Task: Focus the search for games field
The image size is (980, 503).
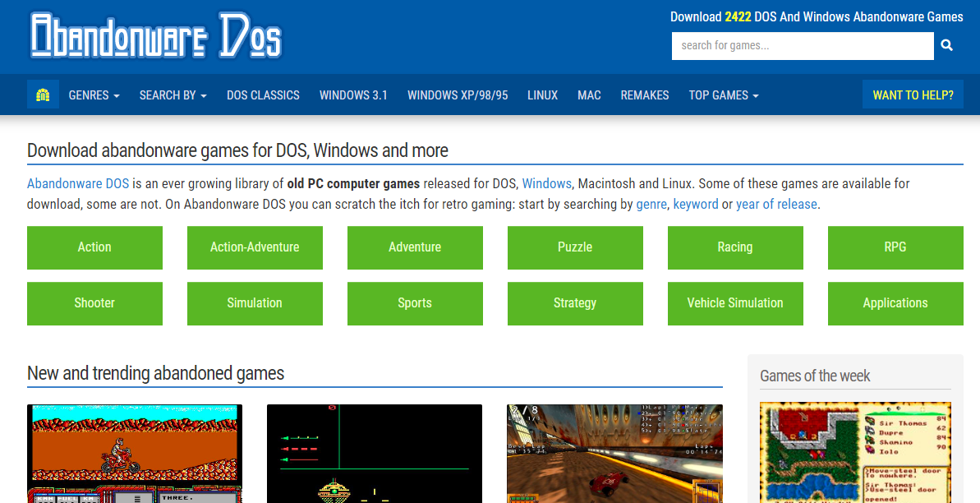Action: pyautogui.click(x=803, y=46)
